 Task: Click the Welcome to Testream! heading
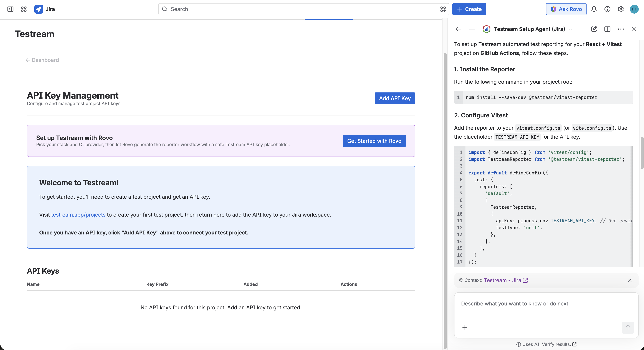coord(79,183)
